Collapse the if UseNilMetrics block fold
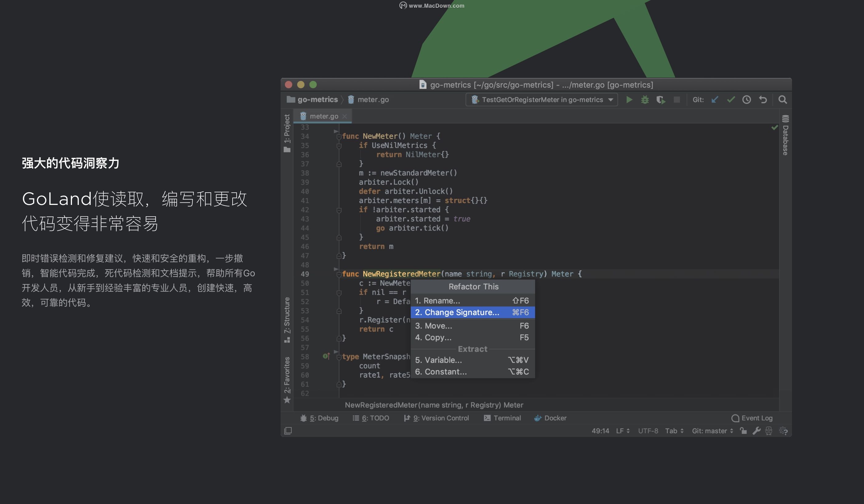Image resolution: width=864 pixels, height=504 pixels. [339, 146]
